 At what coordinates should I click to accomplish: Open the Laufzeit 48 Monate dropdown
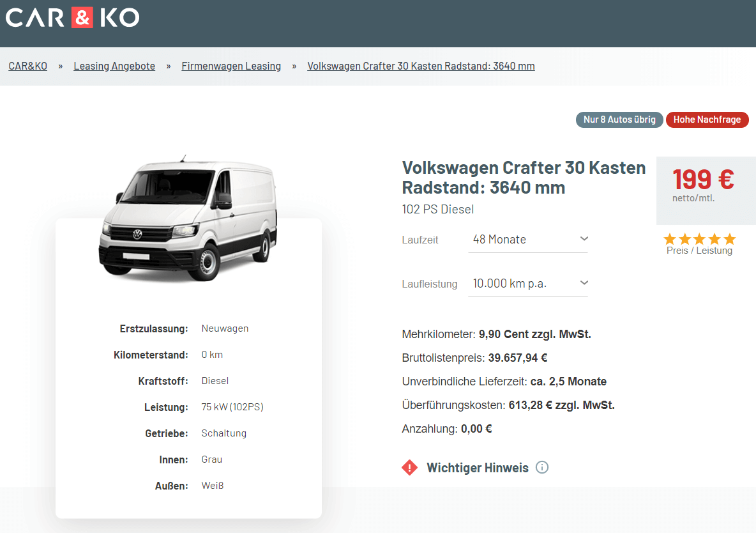[x=528, y=240]
